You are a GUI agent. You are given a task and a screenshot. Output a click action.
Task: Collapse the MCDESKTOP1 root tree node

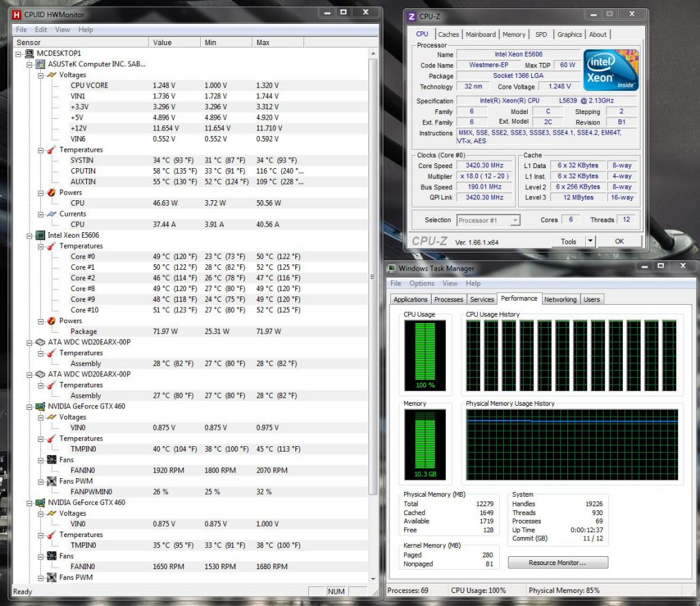(x=18, y=54)
